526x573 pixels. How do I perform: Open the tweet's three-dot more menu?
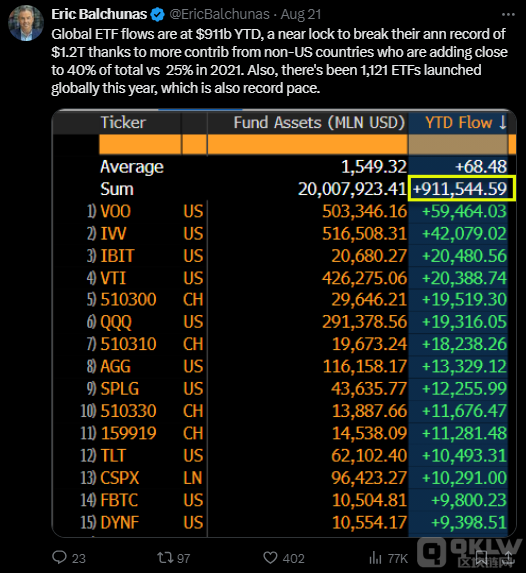click(x=508, y=15)
